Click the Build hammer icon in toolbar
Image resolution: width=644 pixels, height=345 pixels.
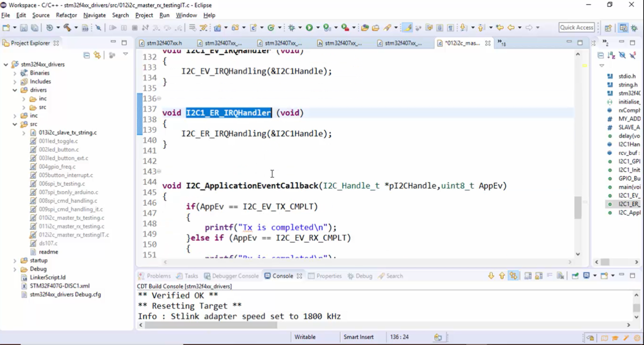(67, 27)
